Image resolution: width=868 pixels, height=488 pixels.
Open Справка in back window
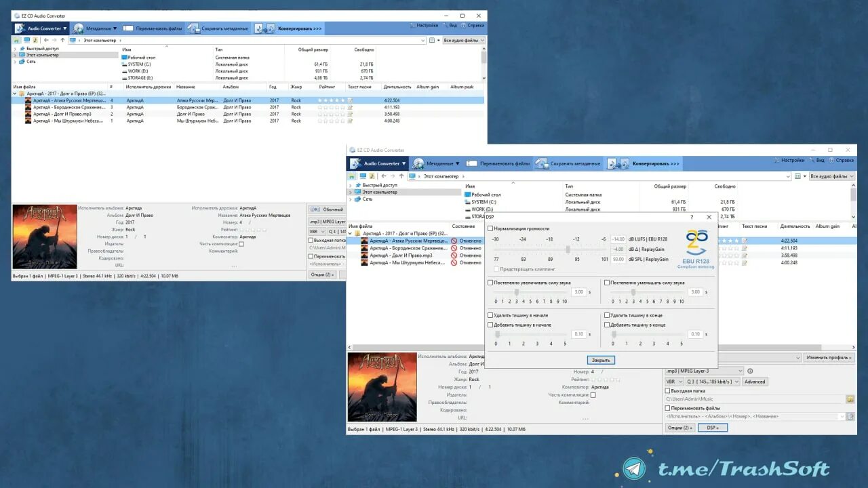pos(473,26)
